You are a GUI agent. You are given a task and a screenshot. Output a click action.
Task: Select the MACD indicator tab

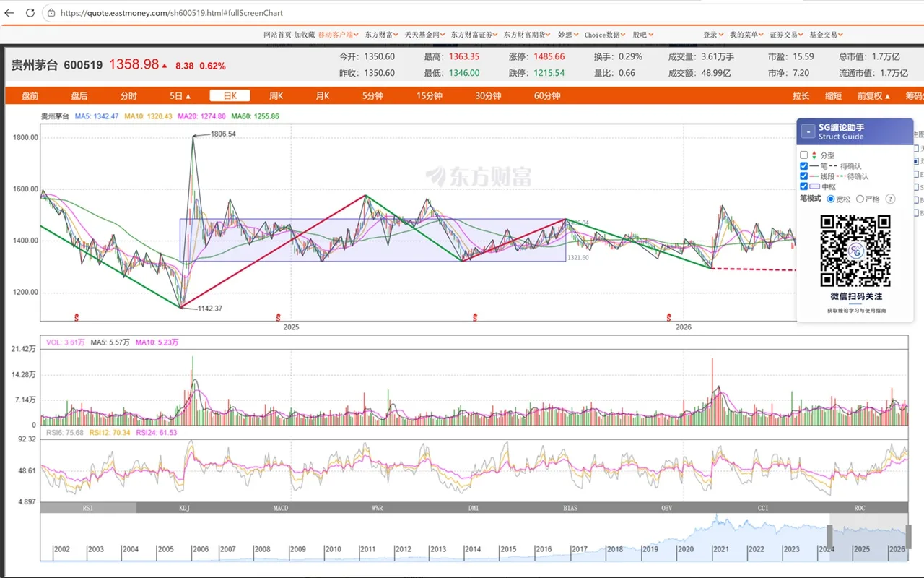pos(281,508)
